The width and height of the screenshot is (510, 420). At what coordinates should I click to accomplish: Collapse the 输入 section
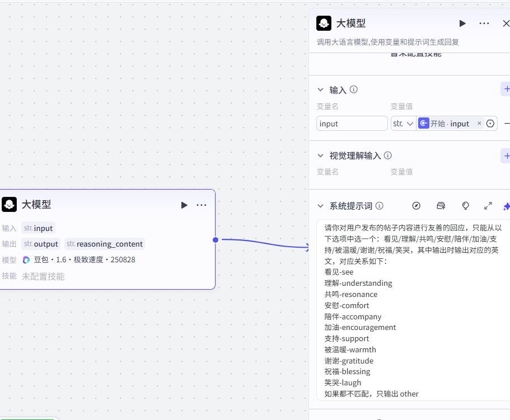point(321,89)
